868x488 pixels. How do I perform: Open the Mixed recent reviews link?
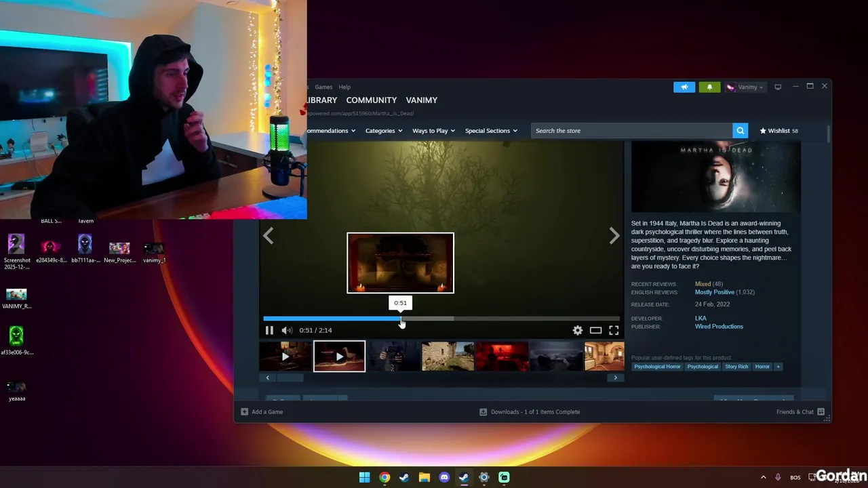[703, 284]
